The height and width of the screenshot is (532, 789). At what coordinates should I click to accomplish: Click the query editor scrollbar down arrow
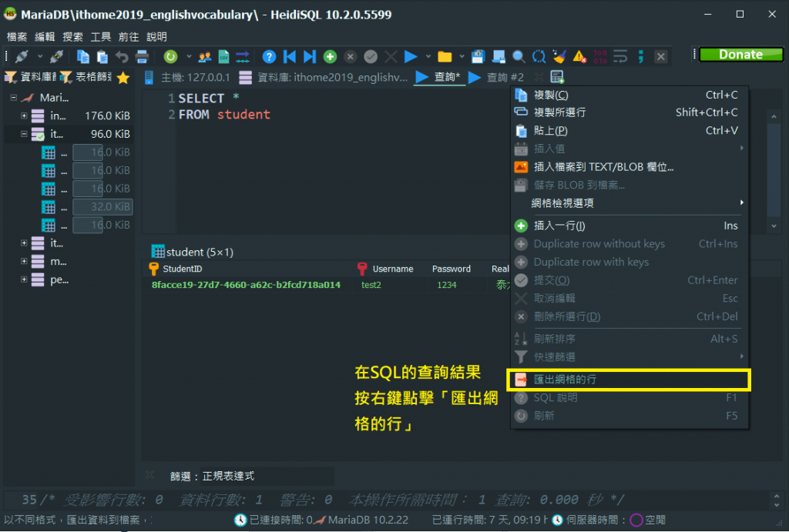(x=774, y=226)
